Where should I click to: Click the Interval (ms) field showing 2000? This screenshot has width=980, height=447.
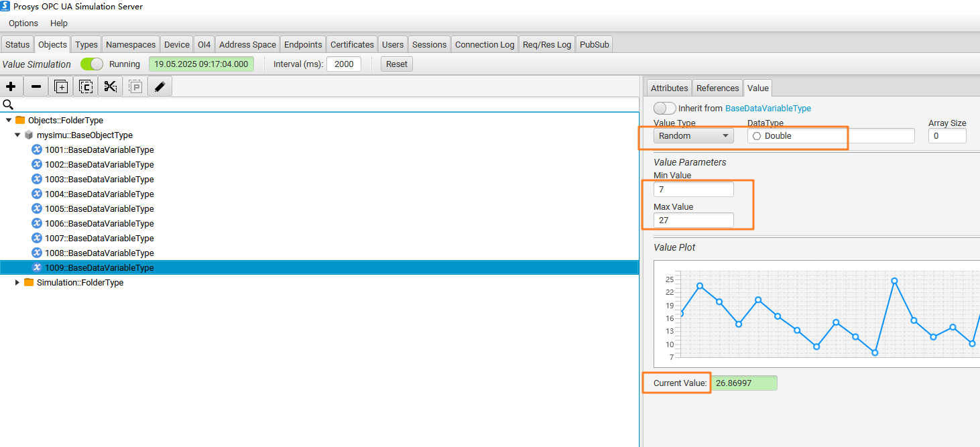344,64
